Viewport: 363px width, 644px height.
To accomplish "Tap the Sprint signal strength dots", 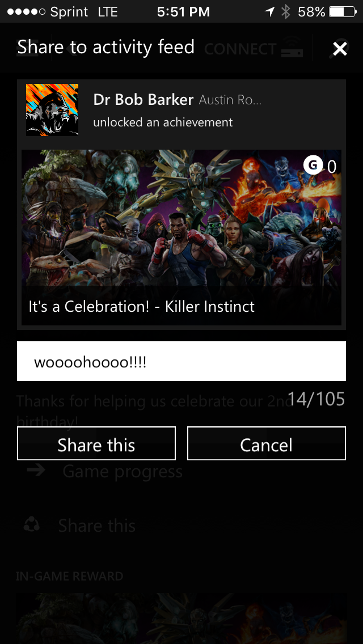I will 26,12.
